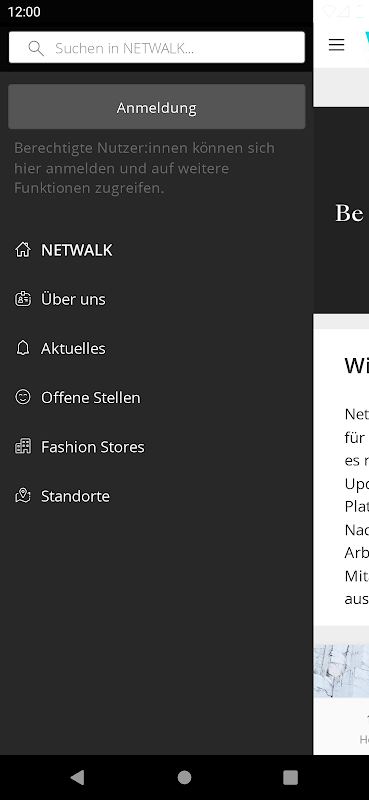Go to the Aktuelles news entry
The image size is (369, 800).
click(73, 348)
